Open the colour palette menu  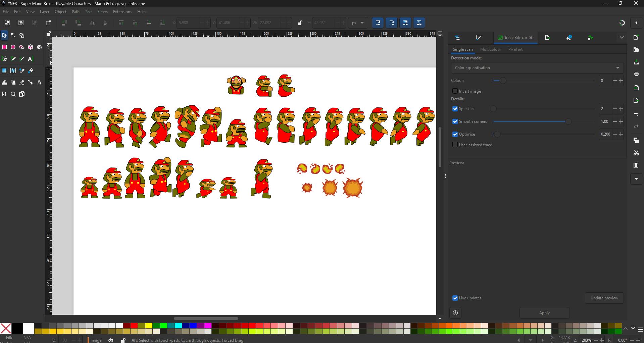click(640, 329)
